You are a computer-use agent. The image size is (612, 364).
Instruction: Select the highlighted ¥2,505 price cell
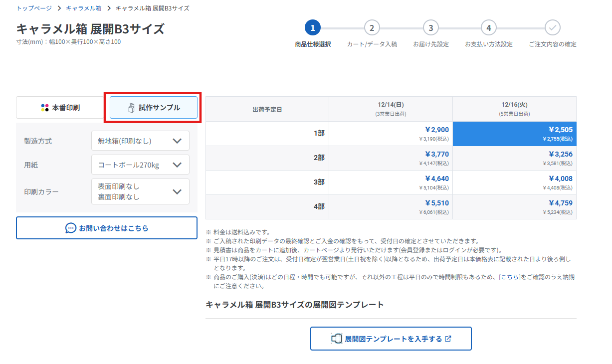[514, 134]
